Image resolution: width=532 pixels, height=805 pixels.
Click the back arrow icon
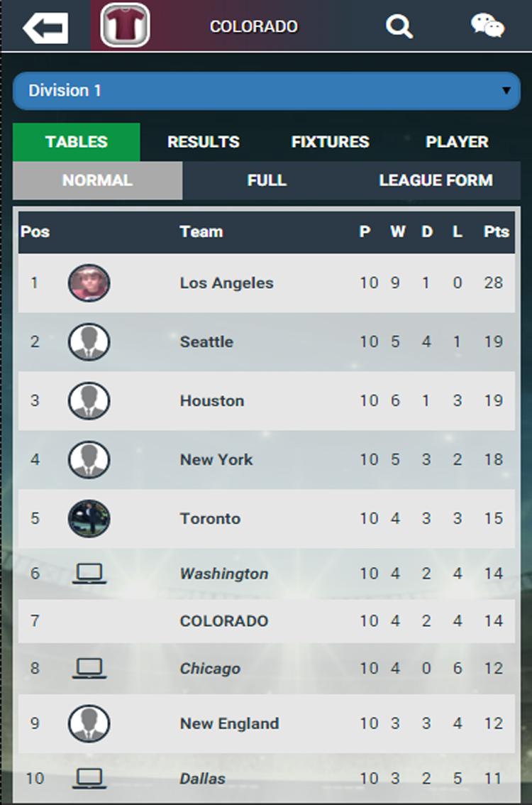[x=44, y=26]
